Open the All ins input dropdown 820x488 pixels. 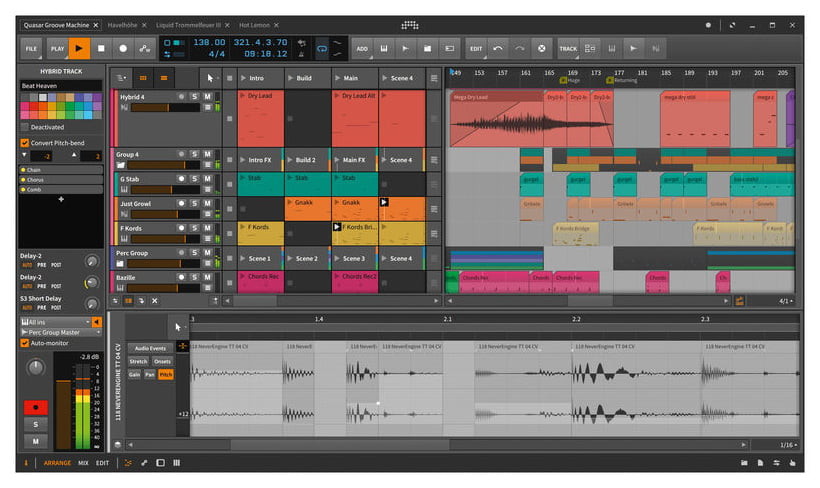coord(55,322)
